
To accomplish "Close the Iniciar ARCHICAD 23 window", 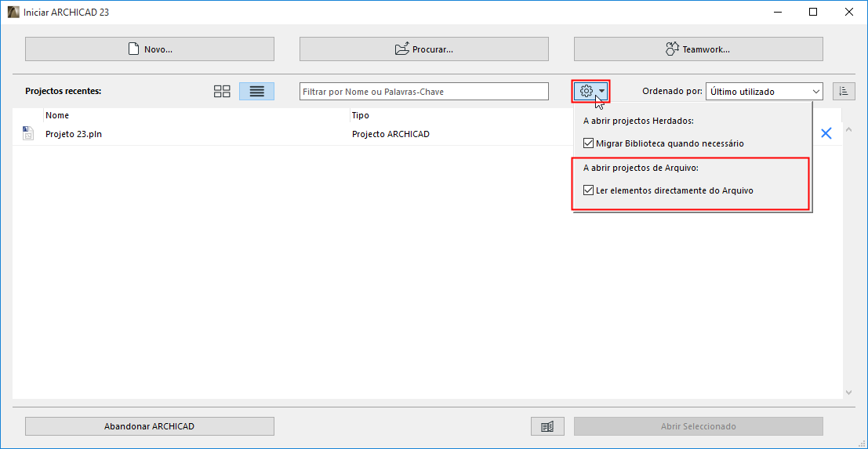I will tap(848, 13).
